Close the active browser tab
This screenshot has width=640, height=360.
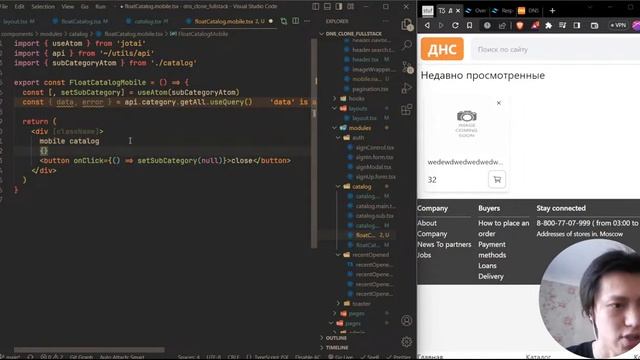coord(458,11)
